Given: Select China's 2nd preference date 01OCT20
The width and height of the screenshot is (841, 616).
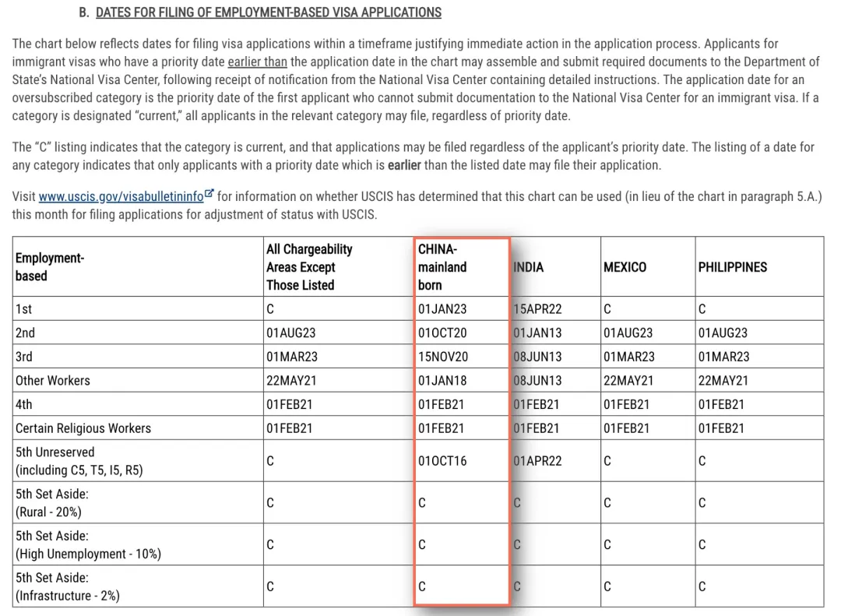Looking at the screenshot, I should coord(442,333).
